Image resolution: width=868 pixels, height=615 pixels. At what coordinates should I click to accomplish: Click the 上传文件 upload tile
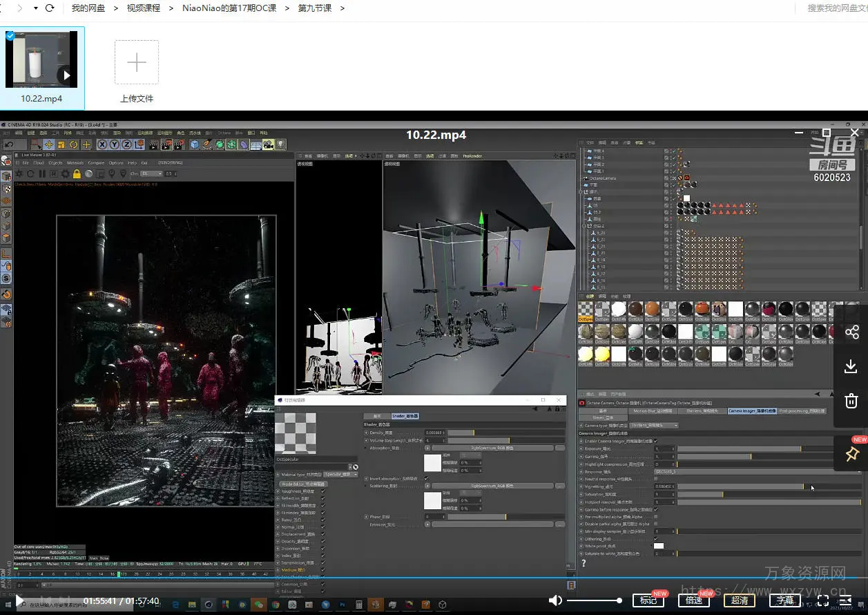point(137,63)
